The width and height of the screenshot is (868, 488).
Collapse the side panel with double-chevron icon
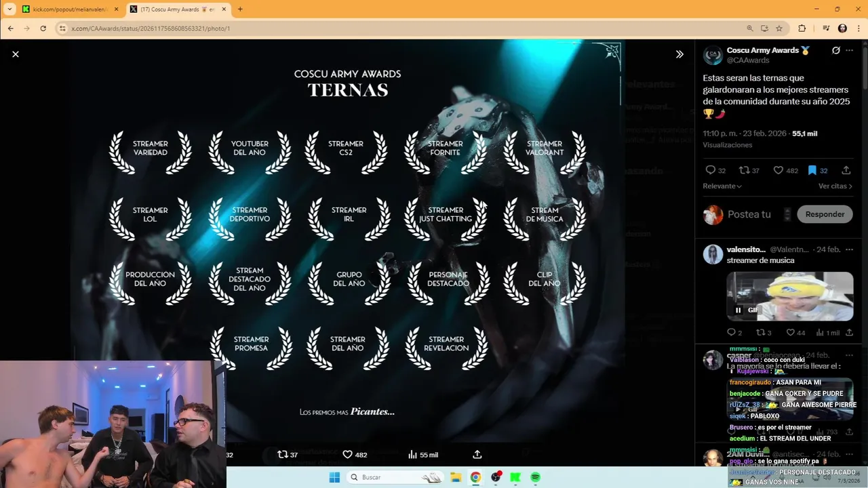[679, 54]
